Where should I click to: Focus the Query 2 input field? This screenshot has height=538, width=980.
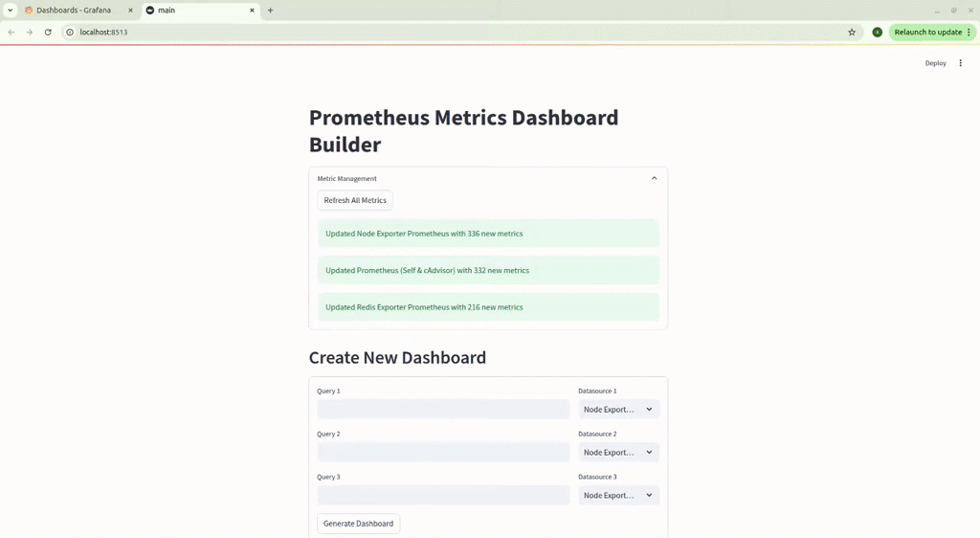click(443, 453)
